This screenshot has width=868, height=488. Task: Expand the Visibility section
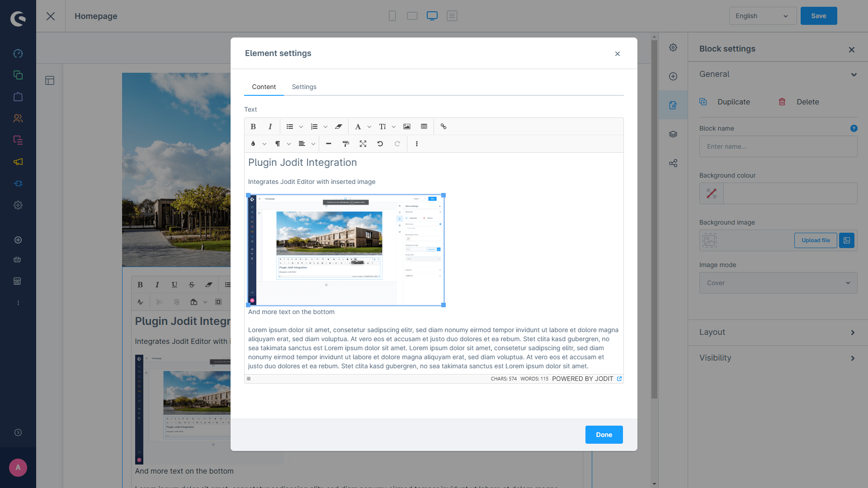point(778,358)
